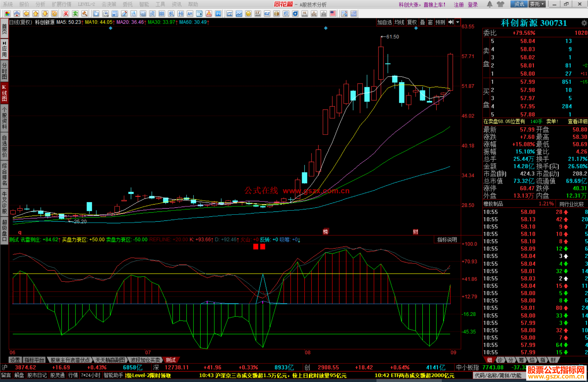Click 查看详细 link in order panel
588x382 pixels.
tap(577, 122)
